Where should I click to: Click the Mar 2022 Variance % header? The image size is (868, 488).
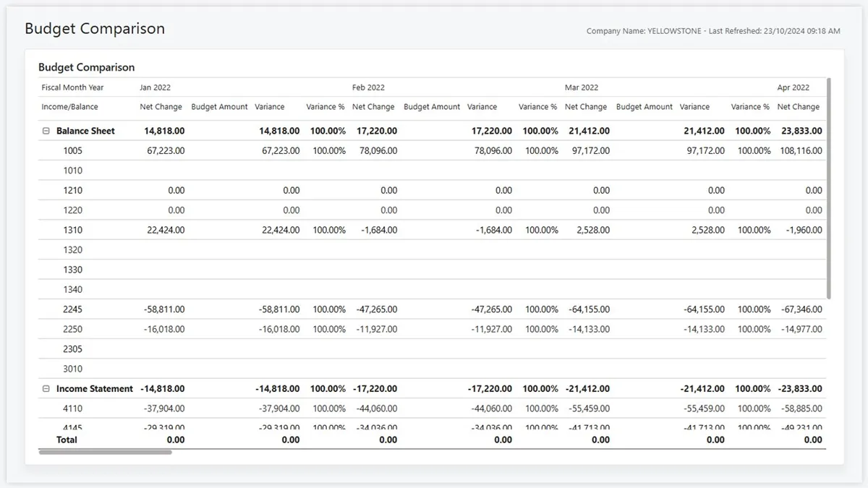pos(750,106)
